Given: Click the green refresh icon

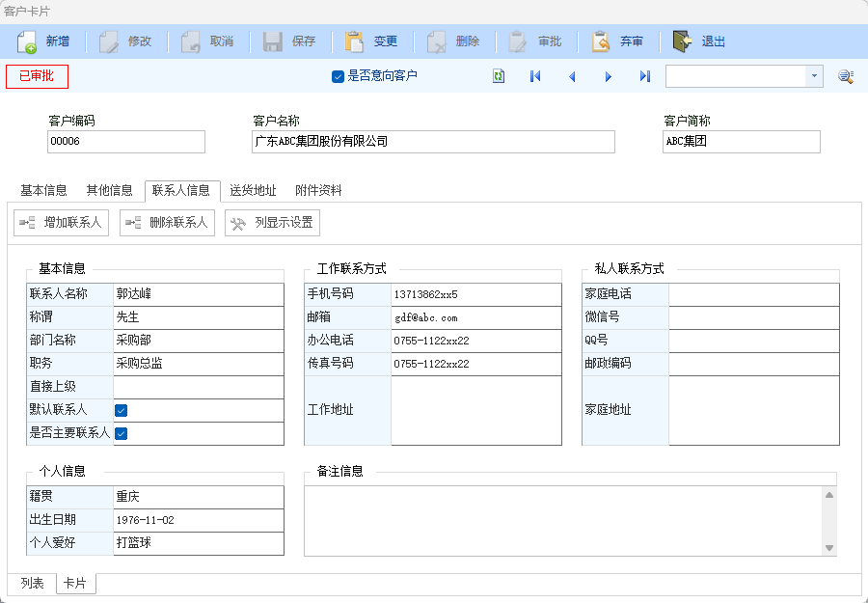Looking at the screenshot, I should click(499, 76).
